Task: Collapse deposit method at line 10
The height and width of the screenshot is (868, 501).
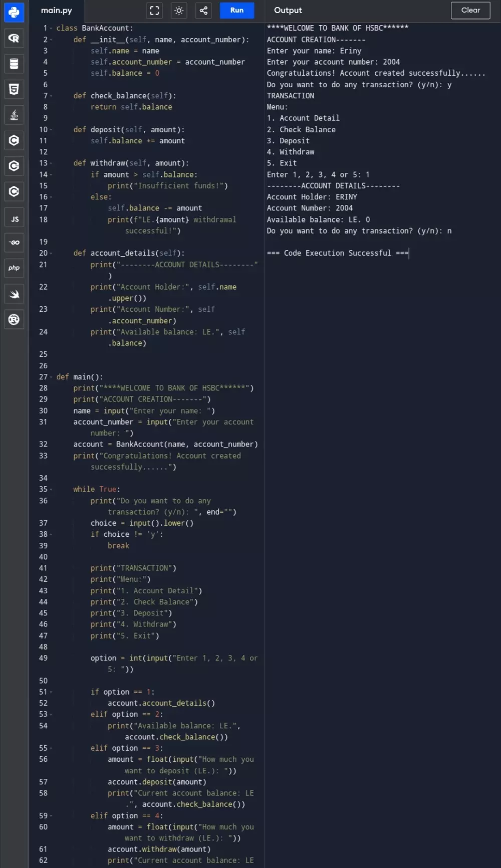Action: pos(51,130)
